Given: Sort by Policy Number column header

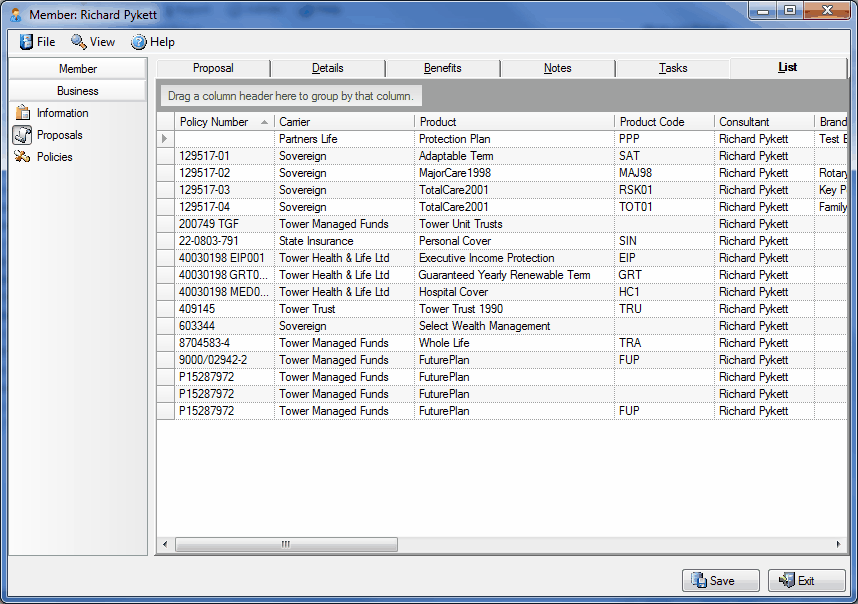Looking at the screenshot, I should point(224,122).
